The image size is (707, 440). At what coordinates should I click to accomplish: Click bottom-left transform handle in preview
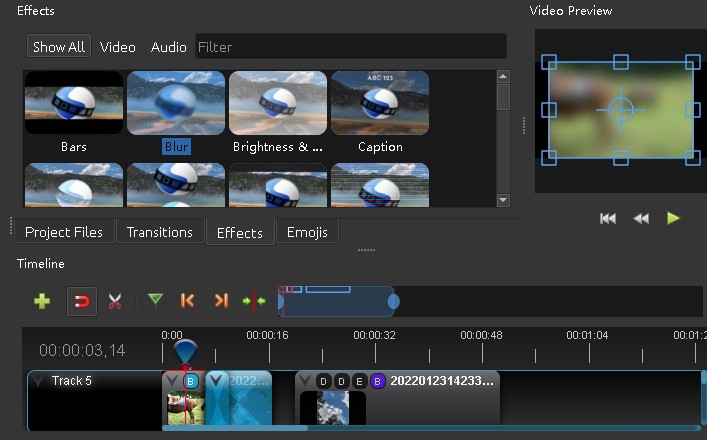(549, 158)
